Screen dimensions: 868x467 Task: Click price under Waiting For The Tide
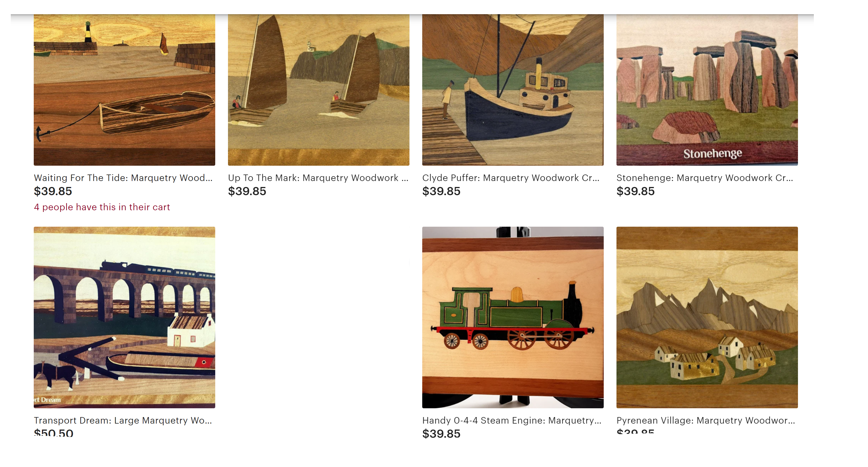53,191
